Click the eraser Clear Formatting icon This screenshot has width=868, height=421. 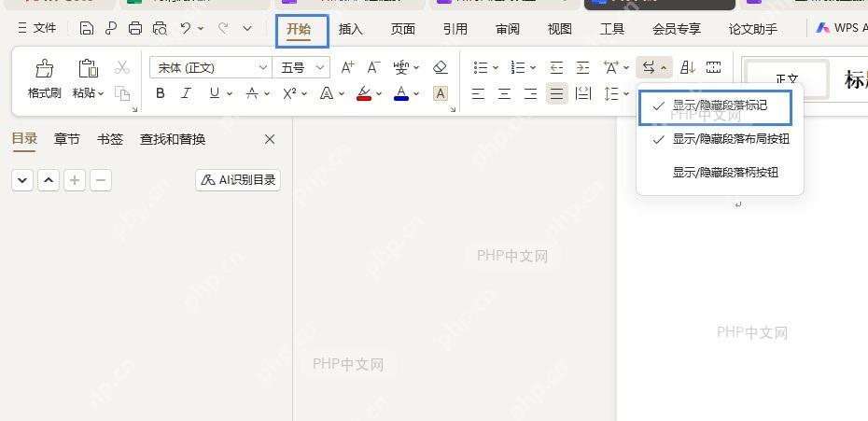point(441,67)
